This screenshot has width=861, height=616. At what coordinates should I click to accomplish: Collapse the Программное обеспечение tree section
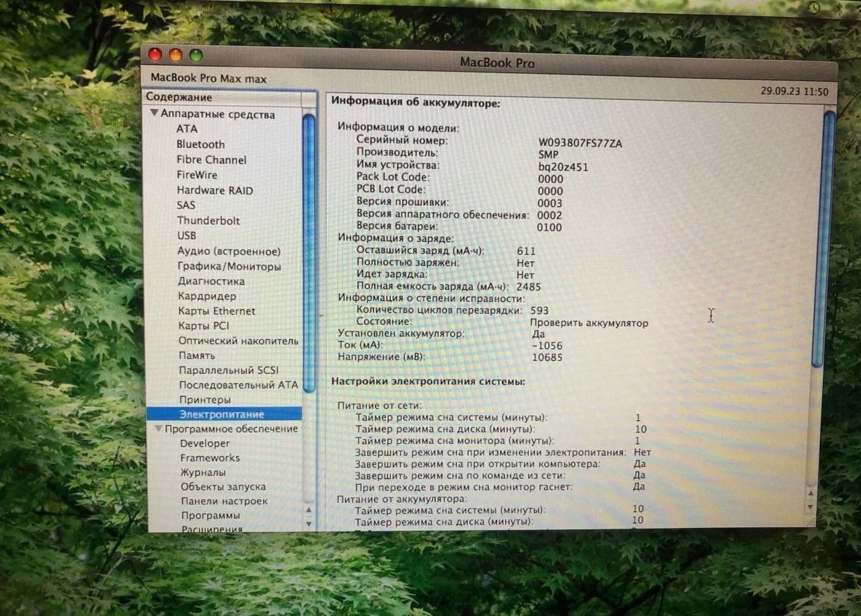(159, 428)
